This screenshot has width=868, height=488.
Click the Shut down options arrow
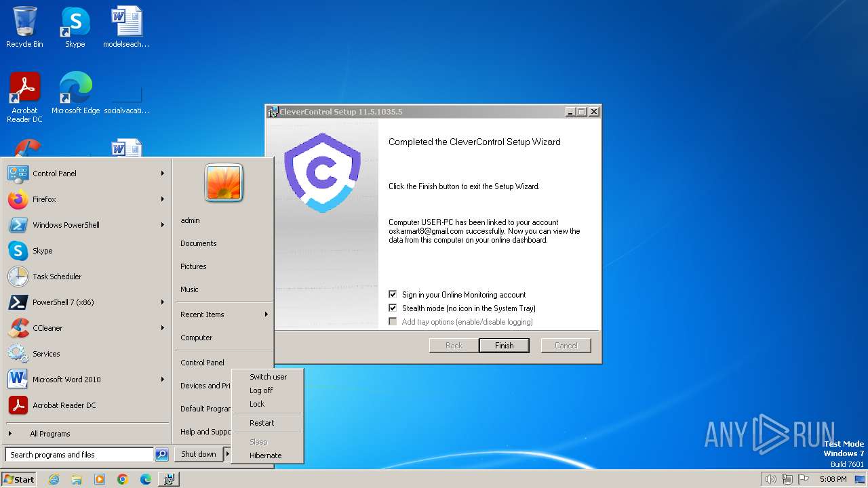pyautogui.click(x=227, y=454)
